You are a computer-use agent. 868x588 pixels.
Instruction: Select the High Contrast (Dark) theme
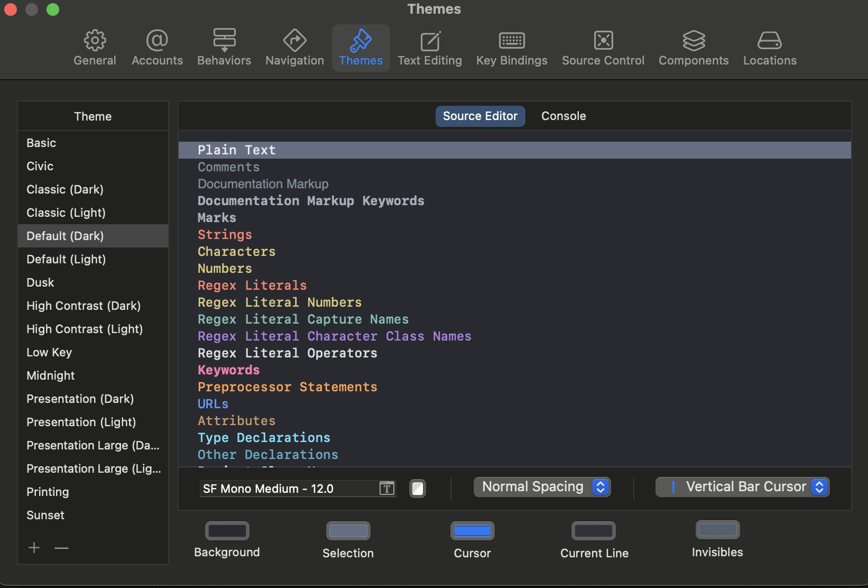point(93,306)
